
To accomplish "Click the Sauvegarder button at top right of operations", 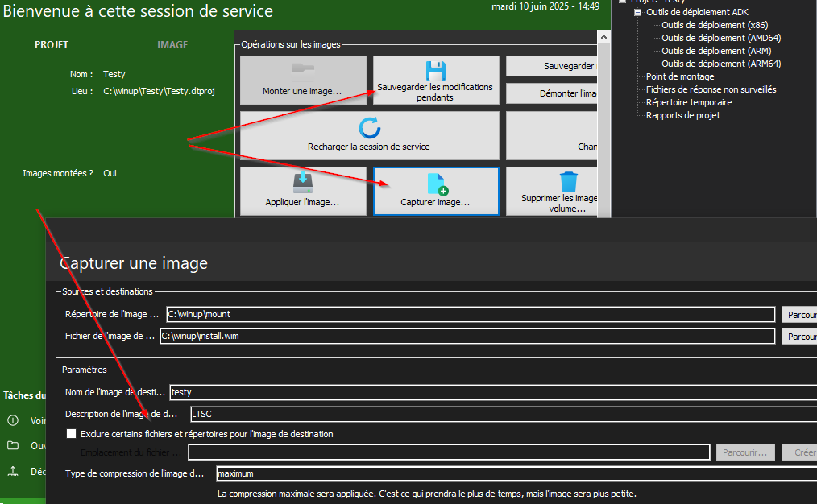I will [552, 66].
